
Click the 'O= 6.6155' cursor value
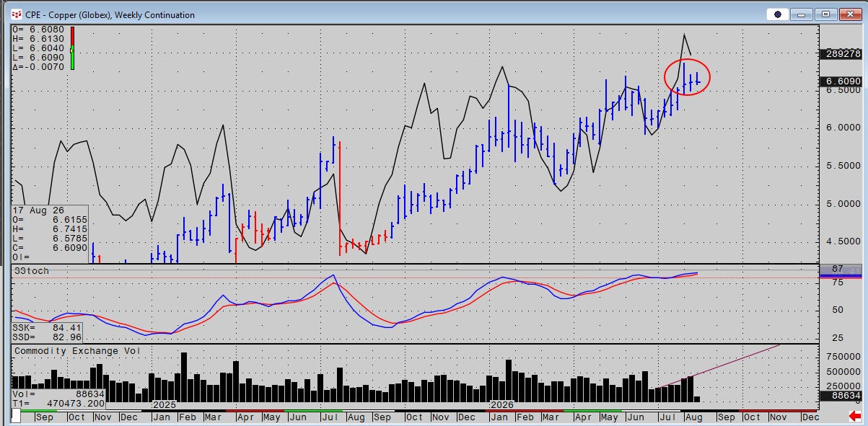click(x=50, y=219)
